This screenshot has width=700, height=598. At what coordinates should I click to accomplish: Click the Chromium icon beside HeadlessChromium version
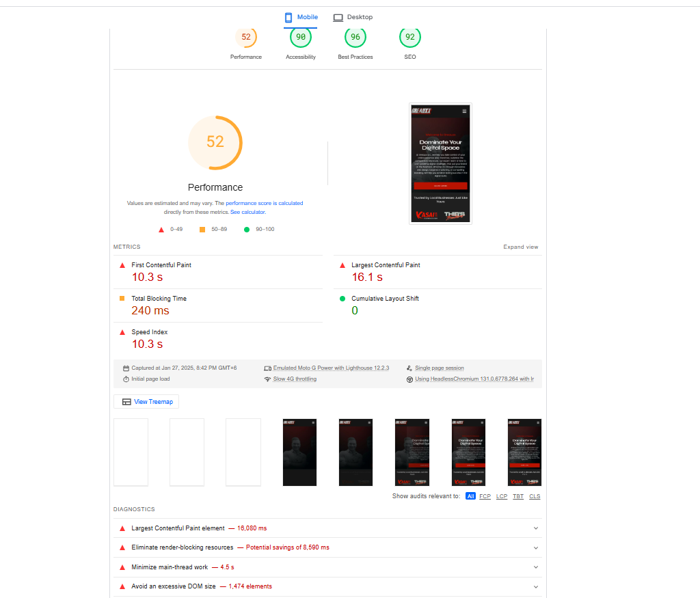click(411, 378)
